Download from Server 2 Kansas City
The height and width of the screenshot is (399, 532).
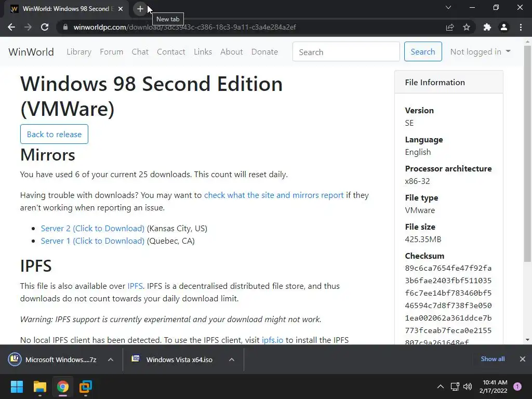(x=92, y=229)
